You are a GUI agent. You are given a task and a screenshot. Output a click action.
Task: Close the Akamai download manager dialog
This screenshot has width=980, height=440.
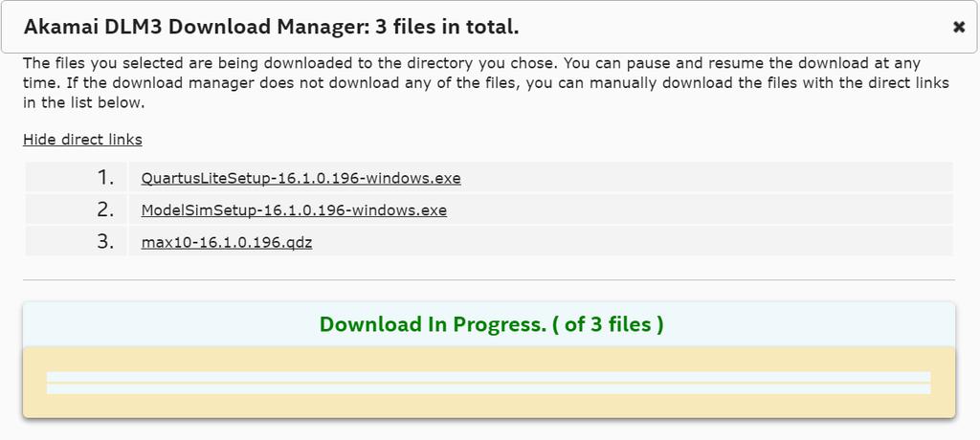point(959,27)
